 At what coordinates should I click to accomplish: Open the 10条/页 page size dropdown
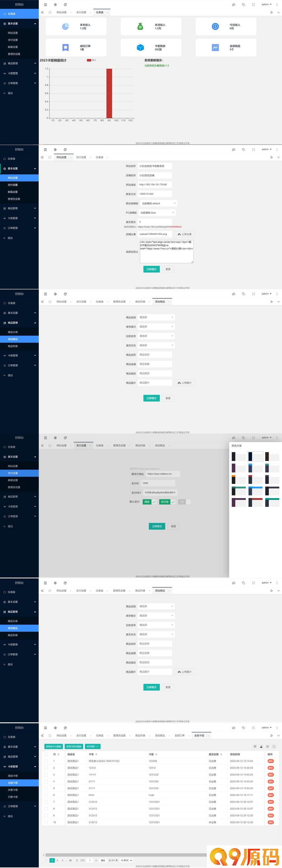(126, 860)
